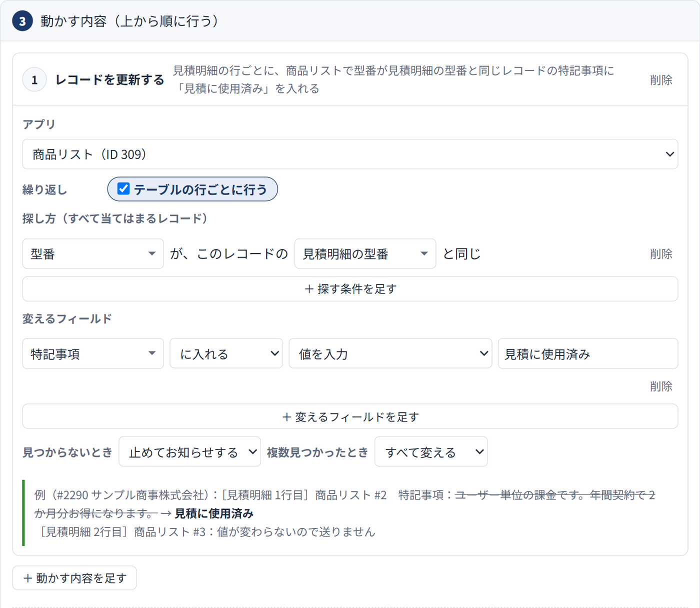Click the bold 見積に使用済み in the example
Image resolution: width=700 pixels, height=608 pixels.
[214, 513]
